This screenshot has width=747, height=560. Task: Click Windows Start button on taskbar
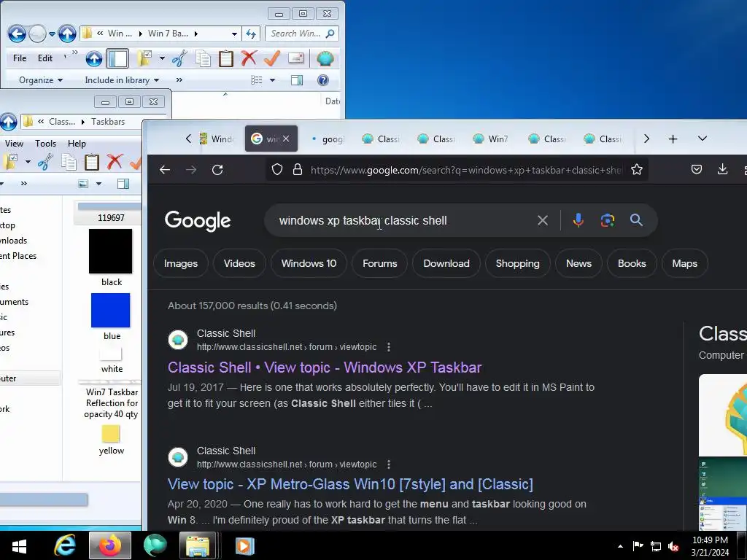click(x=19, y=546)
